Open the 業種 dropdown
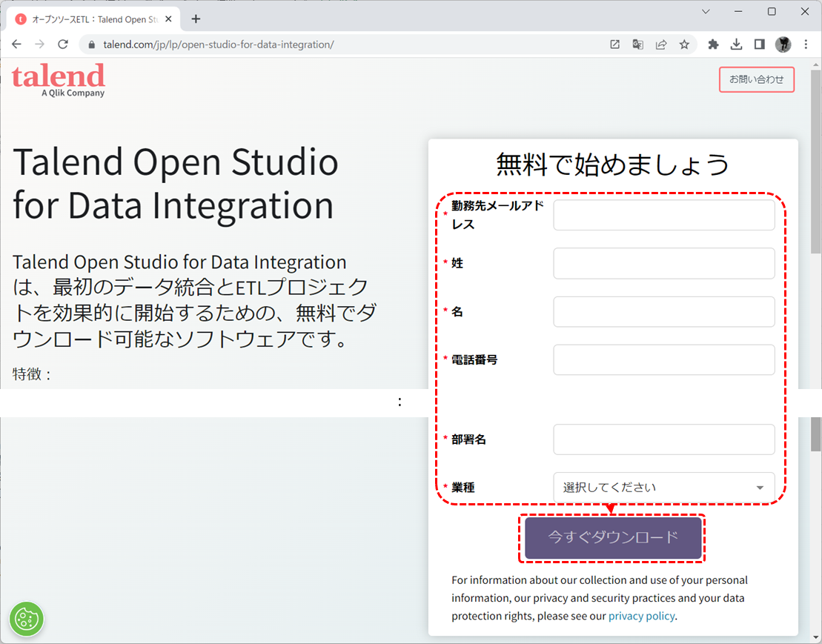822x644 pixels. (x=663, y=488)
